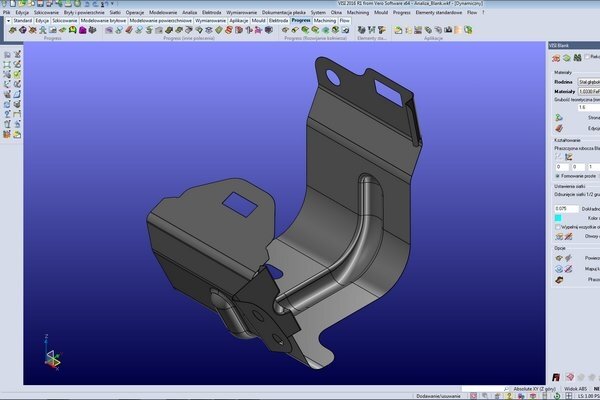This screenshot has height=400, width=600.
Task: Open the Rodzina material family dropdown
Action: [589, 82]
